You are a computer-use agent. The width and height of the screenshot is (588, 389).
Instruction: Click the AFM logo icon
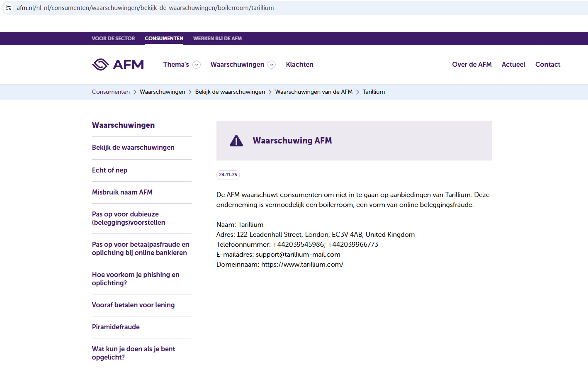point(100,64)
